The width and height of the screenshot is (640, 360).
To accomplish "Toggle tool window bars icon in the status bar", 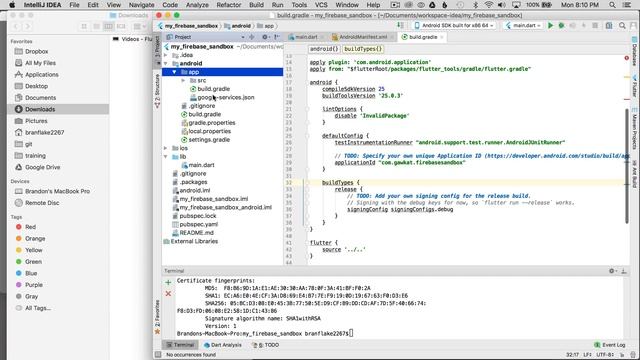I will pyautogui.click(x=158, y=355).
